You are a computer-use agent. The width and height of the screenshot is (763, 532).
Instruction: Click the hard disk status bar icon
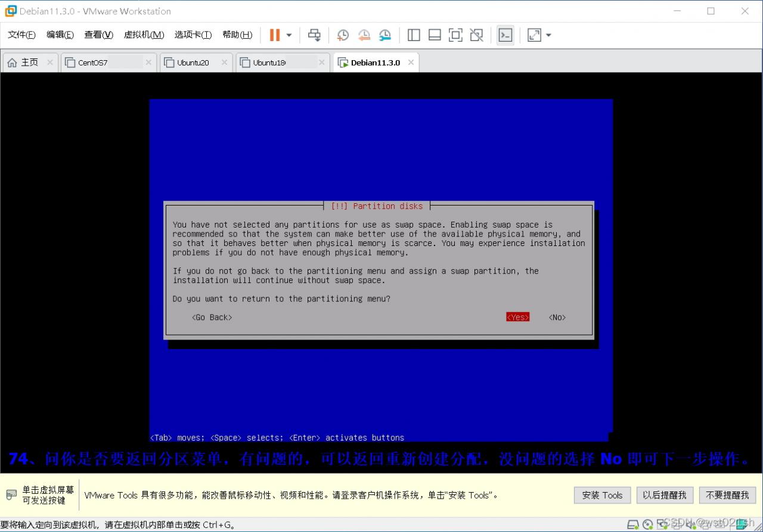pyautogui.click(x=633, y=524)
